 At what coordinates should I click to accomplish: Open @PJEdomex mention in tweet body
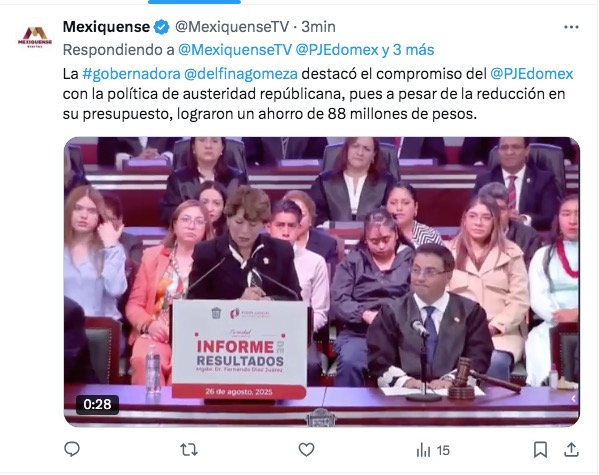point(531,74)
